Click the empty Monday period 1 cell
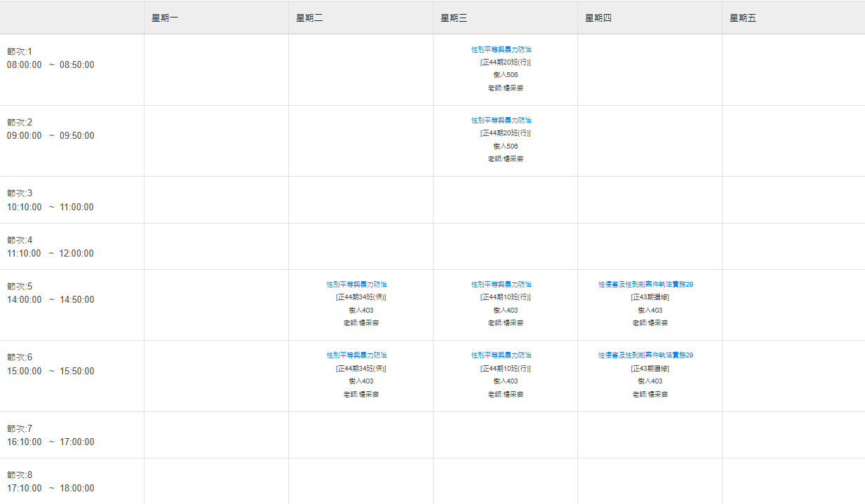The image size is (865, 504). click(216, 70)
